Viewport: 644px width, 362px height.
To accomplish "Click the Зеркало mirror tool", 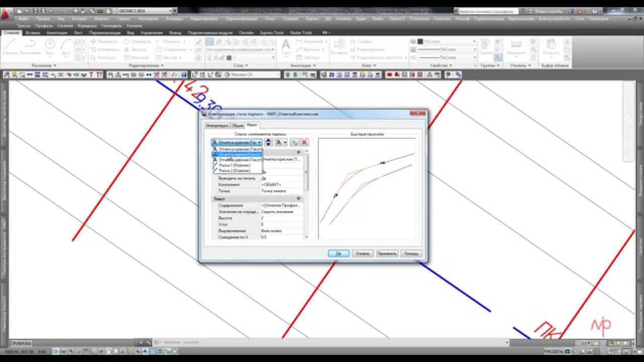I will tap(136, 50).
